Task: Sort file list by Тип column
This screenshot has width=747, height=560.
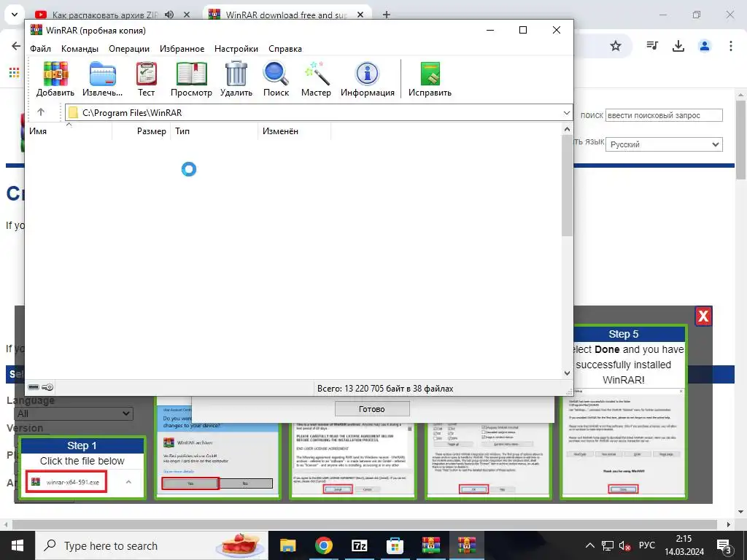Action: click(214, 131)
